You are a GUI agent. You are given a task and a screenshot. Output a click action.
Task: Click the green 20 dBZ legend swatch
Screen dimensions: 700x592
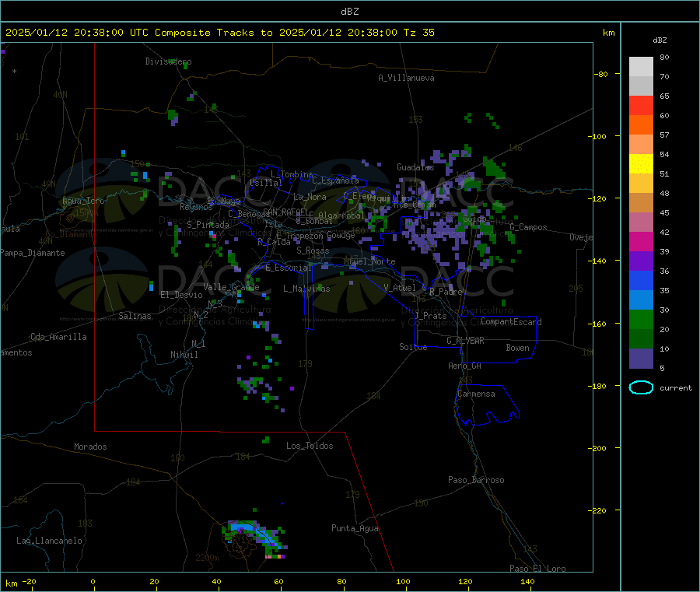(x=641, y=319)
